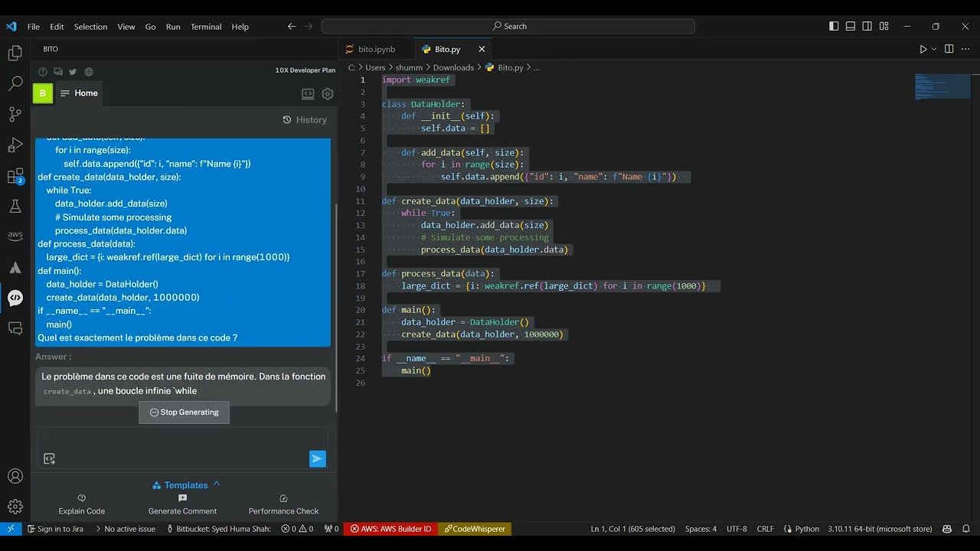
Task: Open the Search view in the activity bar
Action: point(15,84)
